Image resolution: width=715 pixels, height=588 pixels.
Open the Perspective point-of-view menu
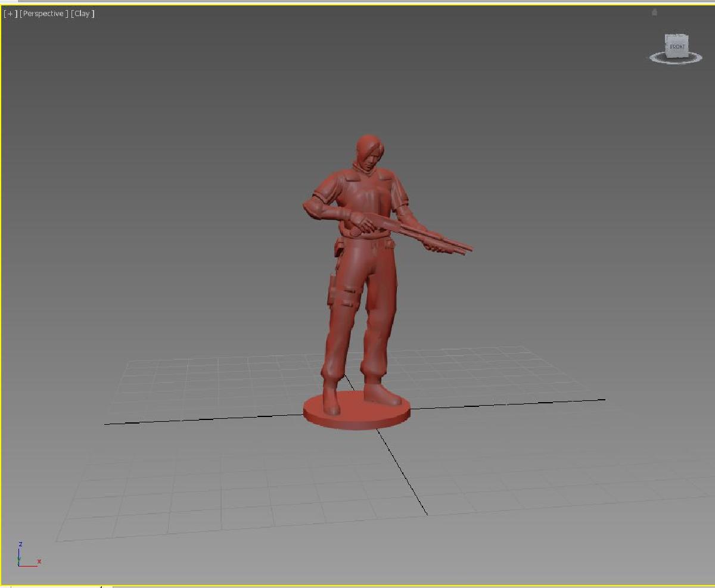43,13
